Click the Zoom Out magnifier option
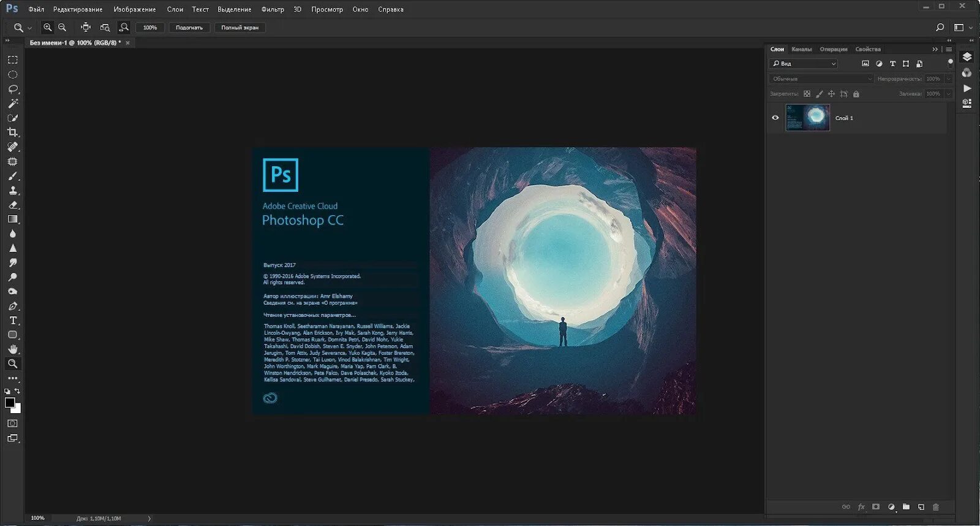 [62, 28]
